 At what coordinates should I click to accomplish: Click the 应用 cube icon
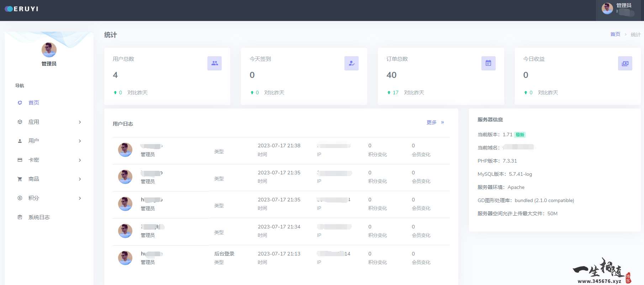click(x=20, y=122)
